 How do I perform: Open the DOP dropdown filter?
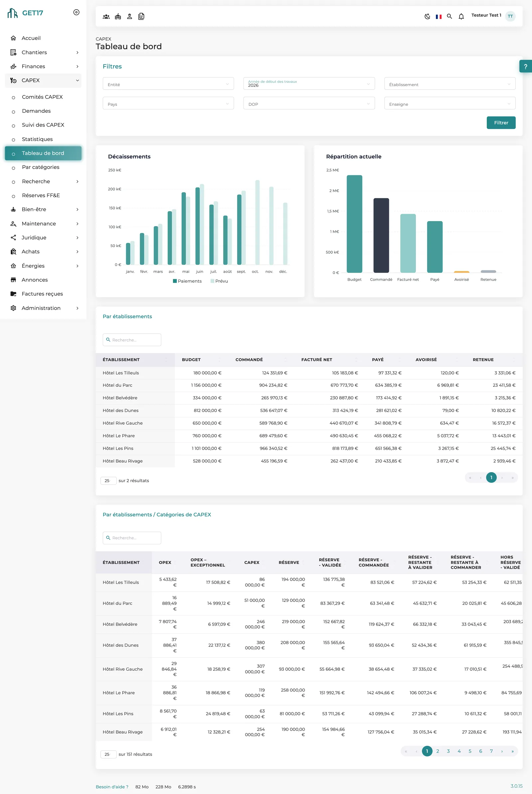pyautogui.click(x=309, y=103)
